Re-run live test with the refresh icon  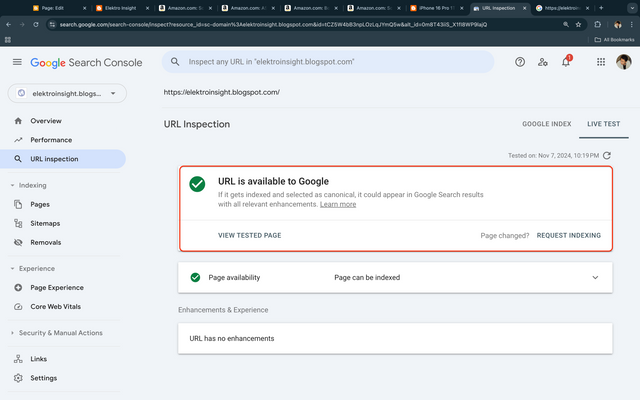[x=607, y=156]
